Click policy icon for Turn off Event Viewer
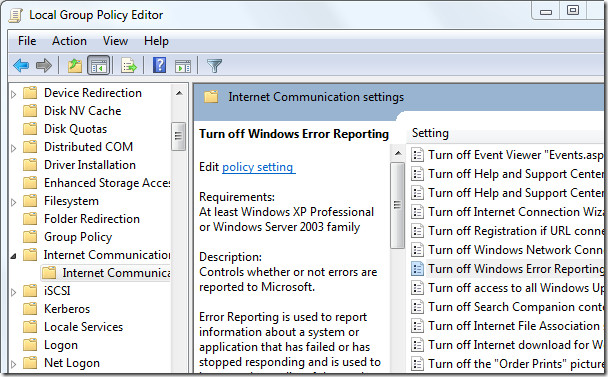Viewport: 608px width, 377px height. pyautogui.click(x=417, y=155)
